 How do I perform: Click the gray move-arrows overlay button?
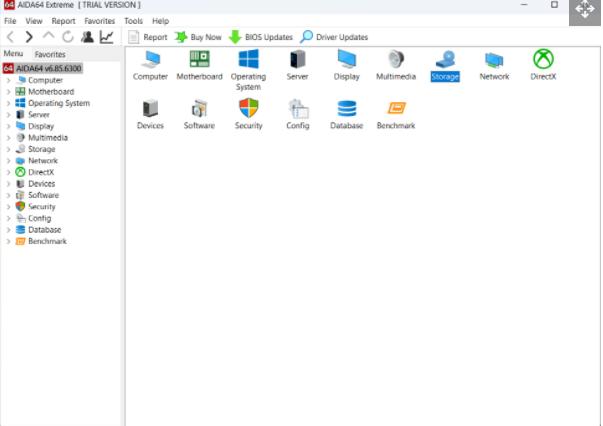click(585, 12)
